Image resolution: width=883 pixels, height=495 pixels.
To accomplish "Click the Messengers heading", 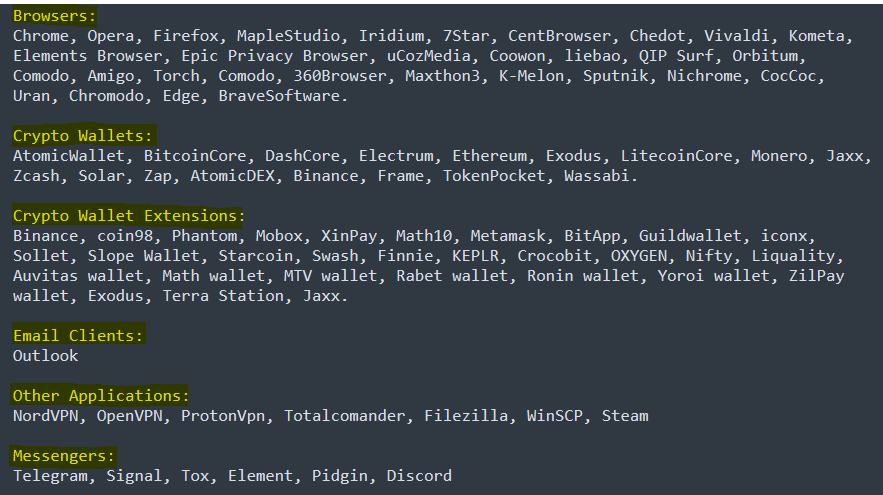I will click(x=64, y=456).
